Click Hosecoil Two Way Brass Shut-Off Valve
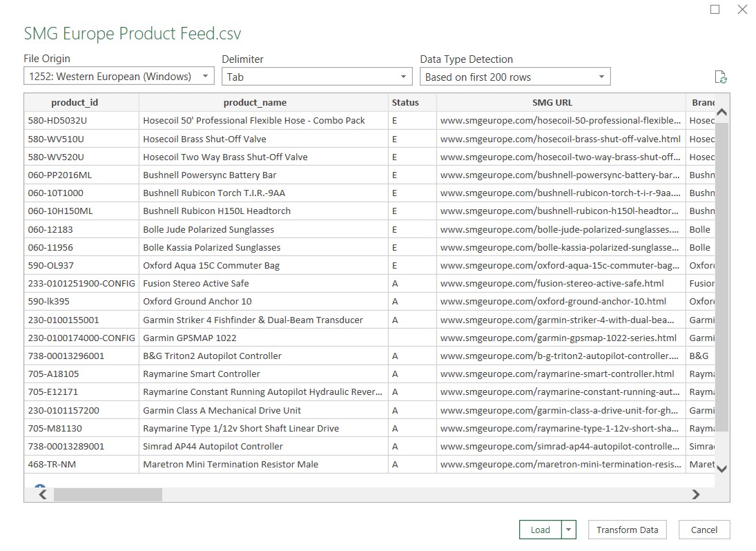Screen dimensions: 756x551 (x=263, y=157)
